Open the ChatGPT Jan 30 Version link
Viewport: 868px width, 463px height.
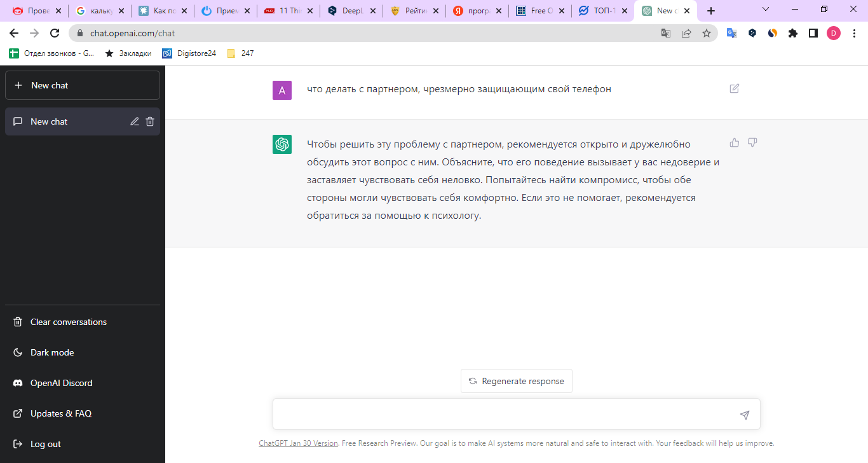click(x=298, y=443)
